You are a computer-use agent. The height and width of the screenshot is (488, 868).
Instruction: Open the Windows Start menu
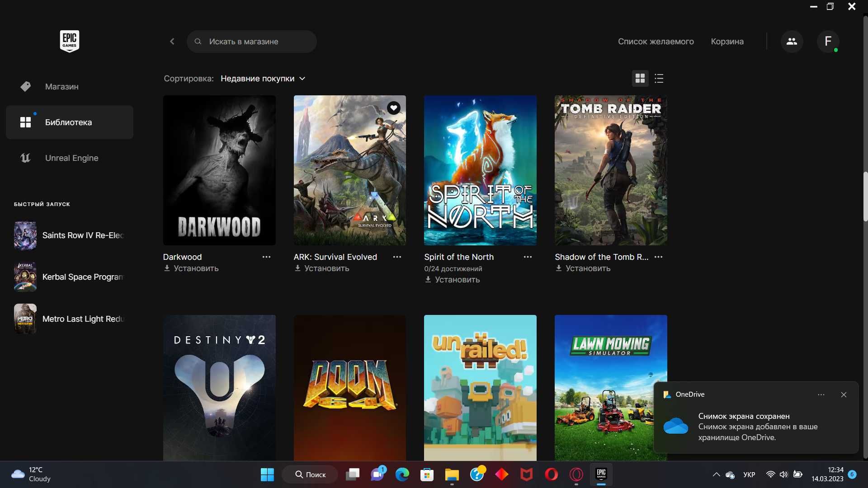coord(267,474)
